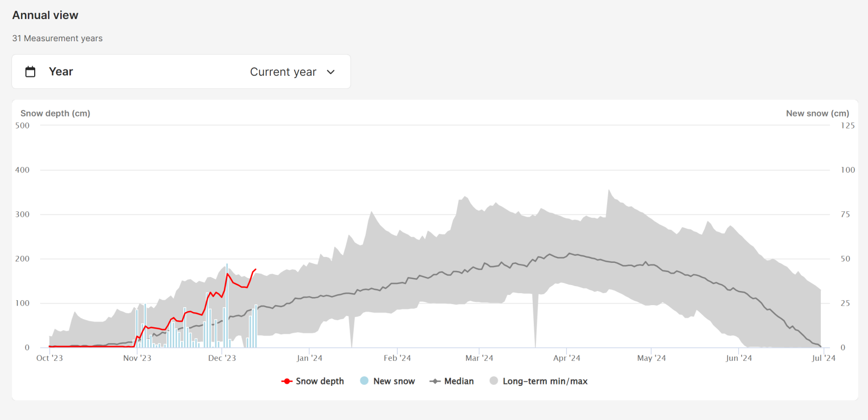Click the 31 Measurement years text

58,38
